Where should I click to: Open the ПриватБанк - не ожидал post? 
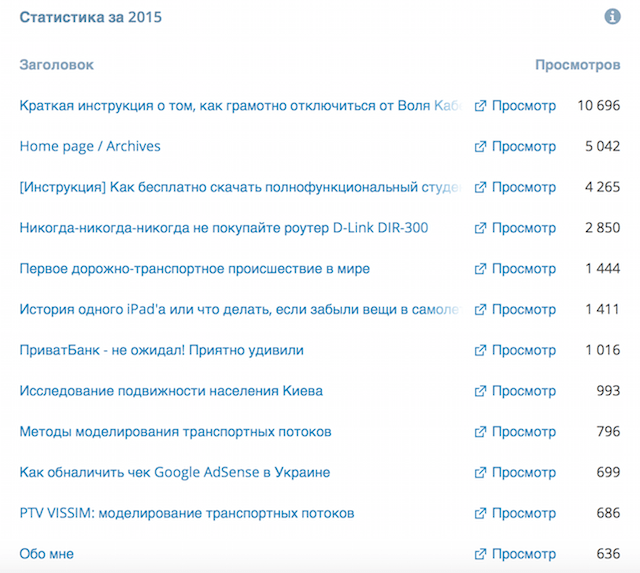pyautogui.click(x=161, y=350)
